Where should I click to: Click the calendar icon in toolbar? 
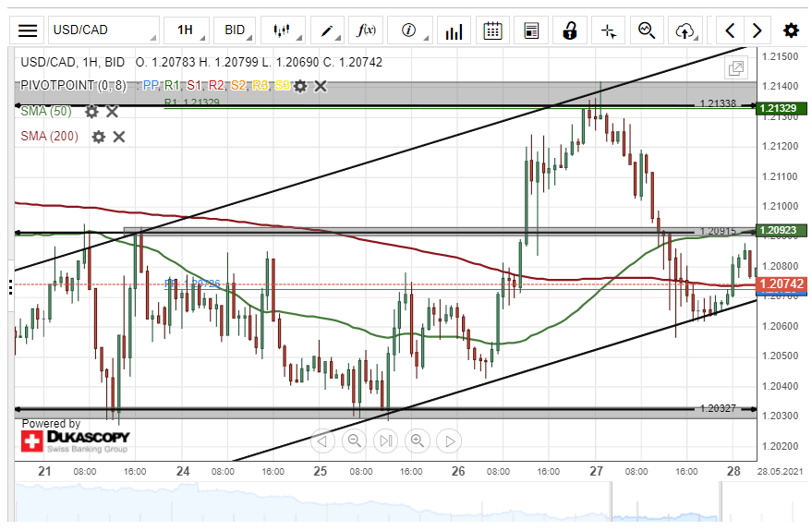click(x=492, y=30)
